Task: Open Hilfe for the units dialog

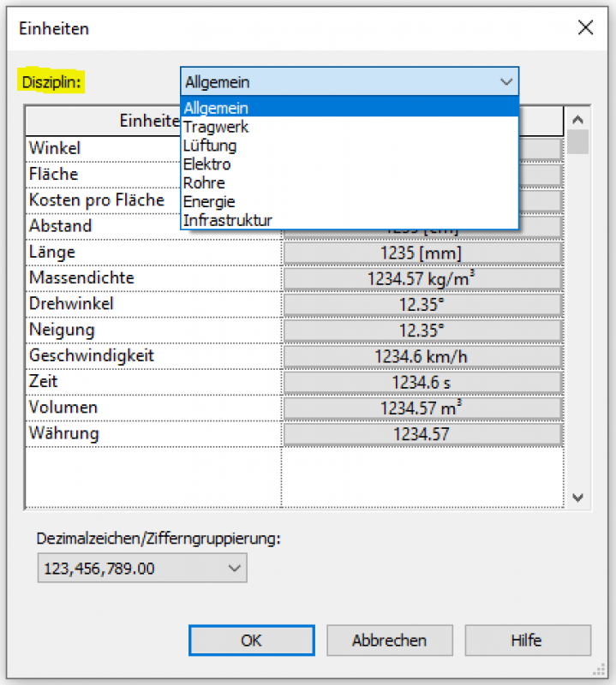Action: coord(527,640)
